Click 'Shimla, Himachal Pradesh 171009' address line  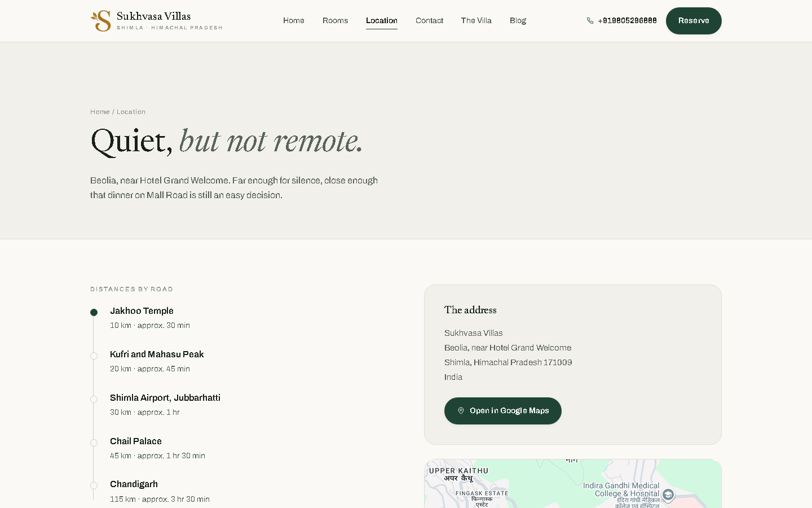coord(508,362)
